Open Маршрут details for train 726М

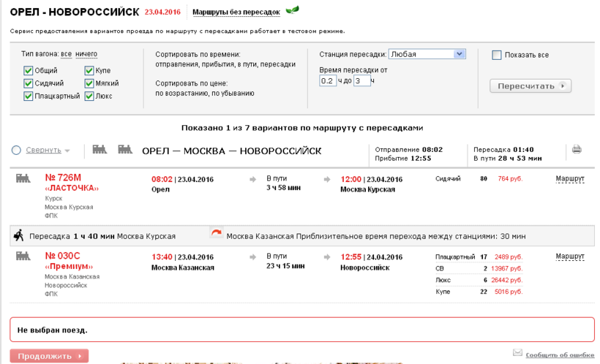(570, 179)
